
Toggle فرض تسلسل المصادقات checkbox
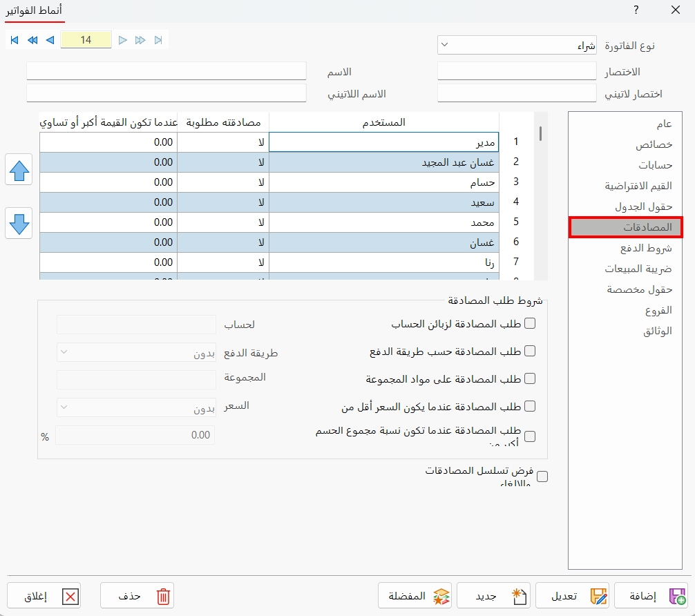tap(542, 477)
